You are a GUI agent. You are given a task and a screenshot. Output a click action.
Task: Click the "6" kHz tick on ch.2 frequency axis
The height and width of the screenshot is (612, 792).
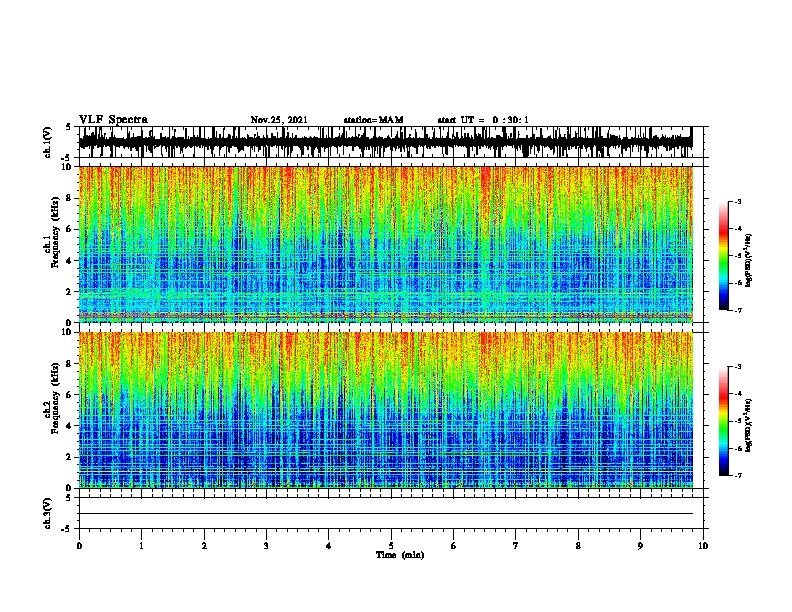tap(70, 394)
